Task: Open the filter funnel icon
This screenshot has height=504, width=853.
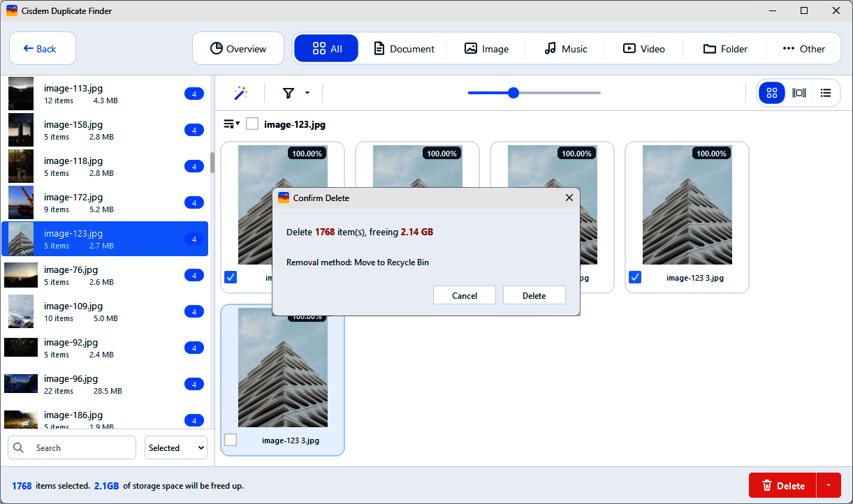Action: click(x=288, y=93)
